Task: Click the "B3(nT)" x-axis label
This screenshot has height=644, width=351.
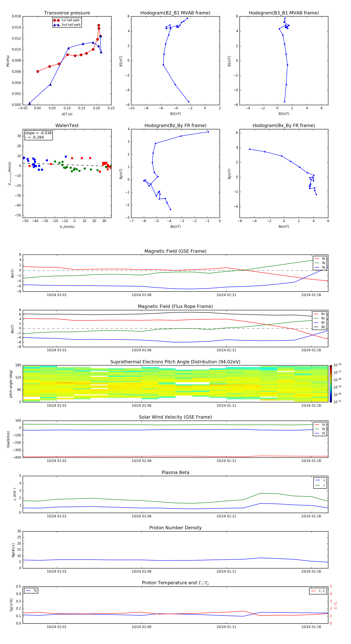Action: coord(284,114)
